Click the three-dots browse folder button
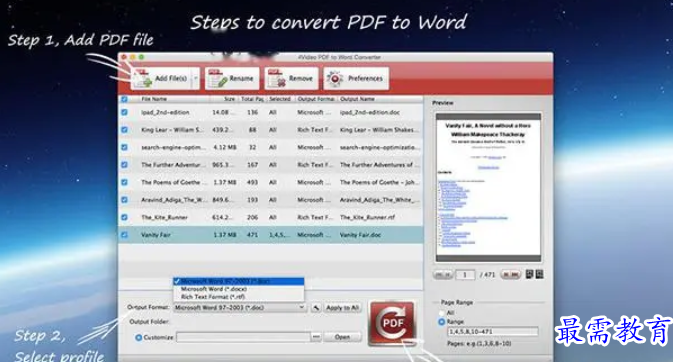 point(316,337)
